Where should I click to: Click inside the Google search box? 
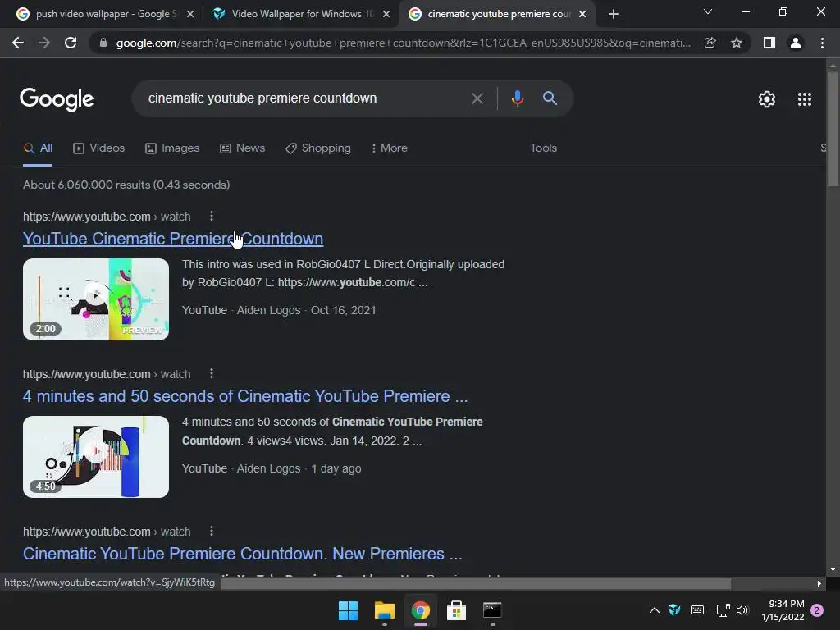click(300, 98)
